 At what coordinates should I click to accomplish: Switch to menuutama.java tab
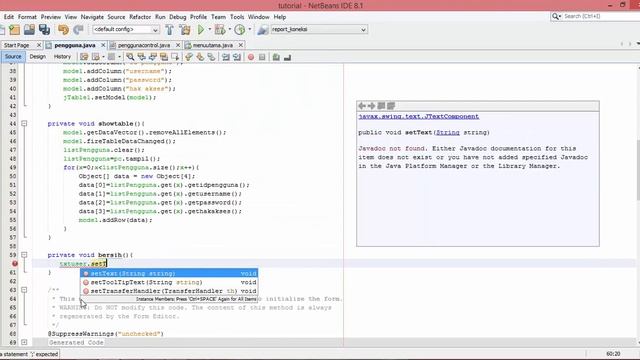coord(213,45)
